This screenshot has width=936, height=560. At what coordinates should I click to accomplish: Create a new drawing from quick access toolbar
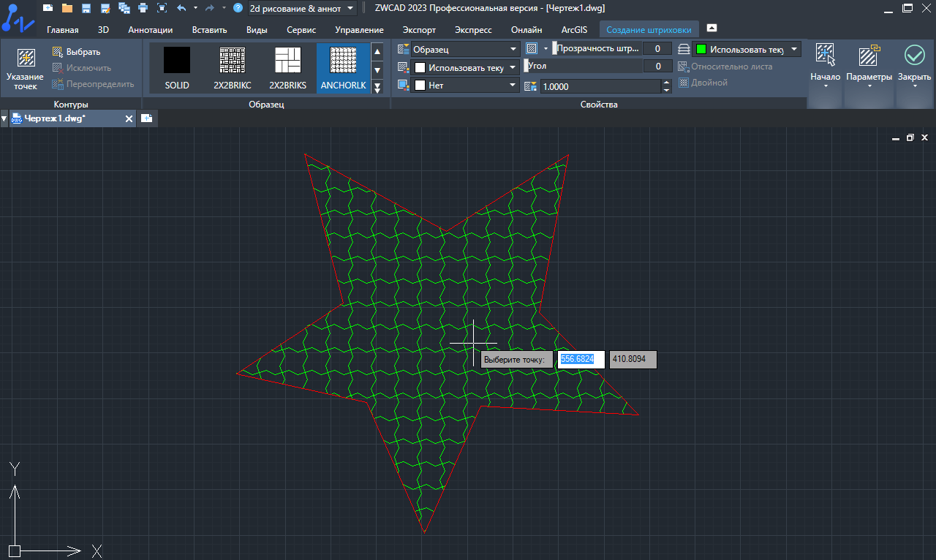point(48,8)
